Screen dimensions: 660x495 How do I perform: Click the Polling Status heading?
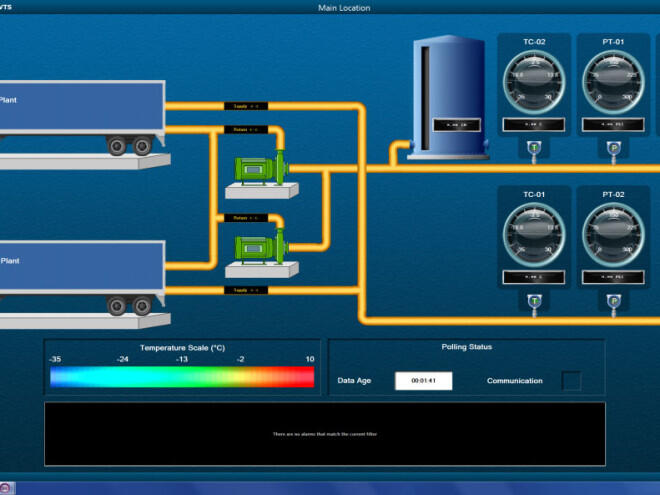coord(467,347)
